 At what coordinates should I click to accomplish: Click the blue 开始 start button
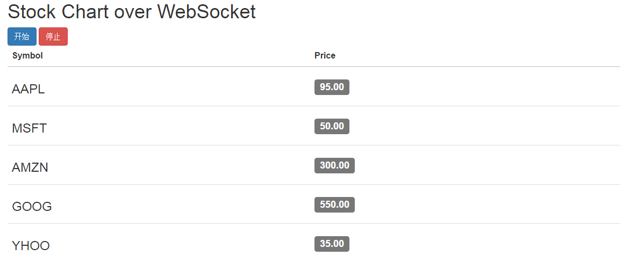click(x=22, y=36)
